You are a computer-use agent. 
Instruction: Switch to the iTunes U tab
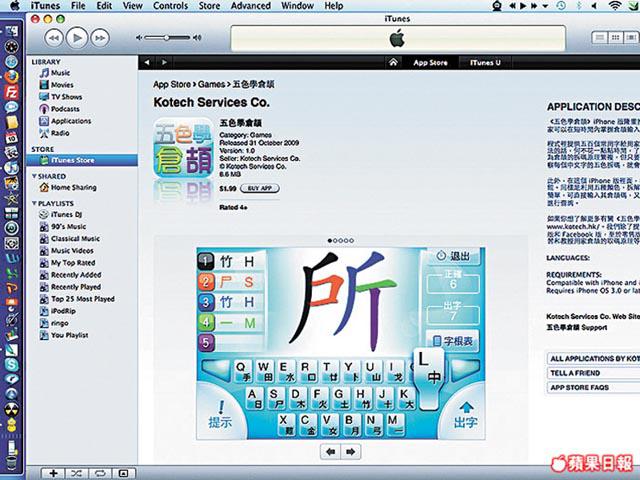(485, 63)
